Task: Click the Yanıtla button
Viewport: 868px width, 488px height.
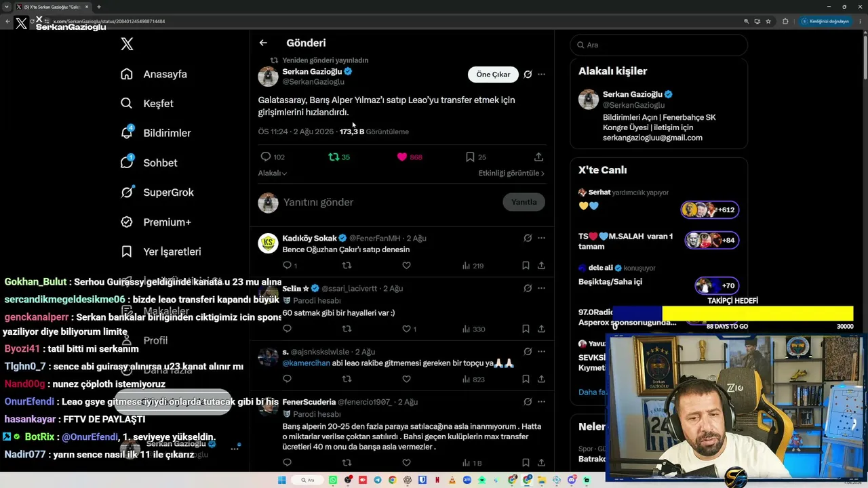Action: pos(524,202)
